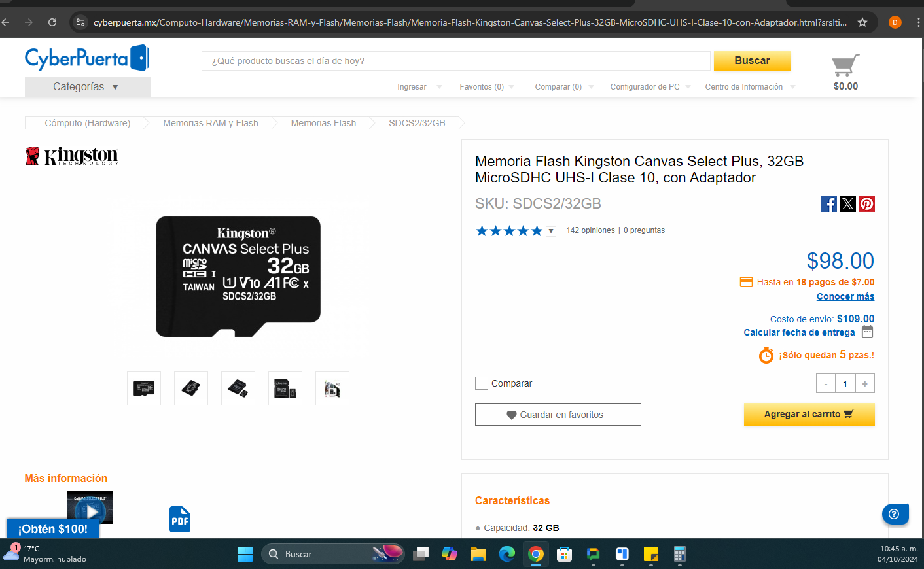Image resolution: width=924 pixels, height=569 pixels.
Task: Decrease quantity with minus button
Action: tap(826, 384)
